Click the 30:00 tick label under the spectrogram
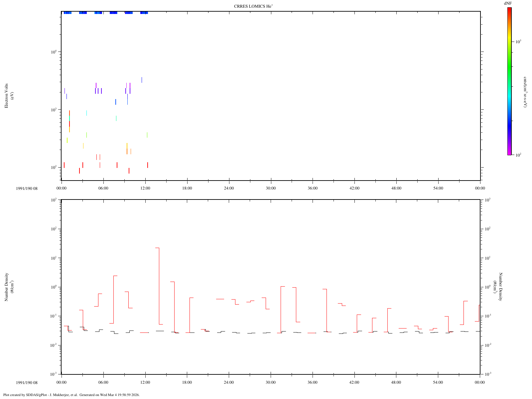Image resolution: width=532 pixels, height=399 pixels. (271, 188)
